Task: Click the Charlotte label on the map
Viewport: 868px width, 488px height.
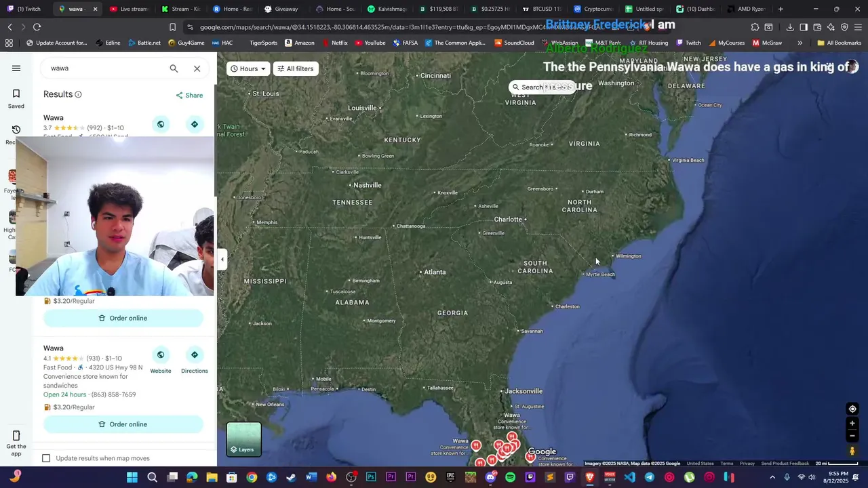Action: [x=508, y=220]
